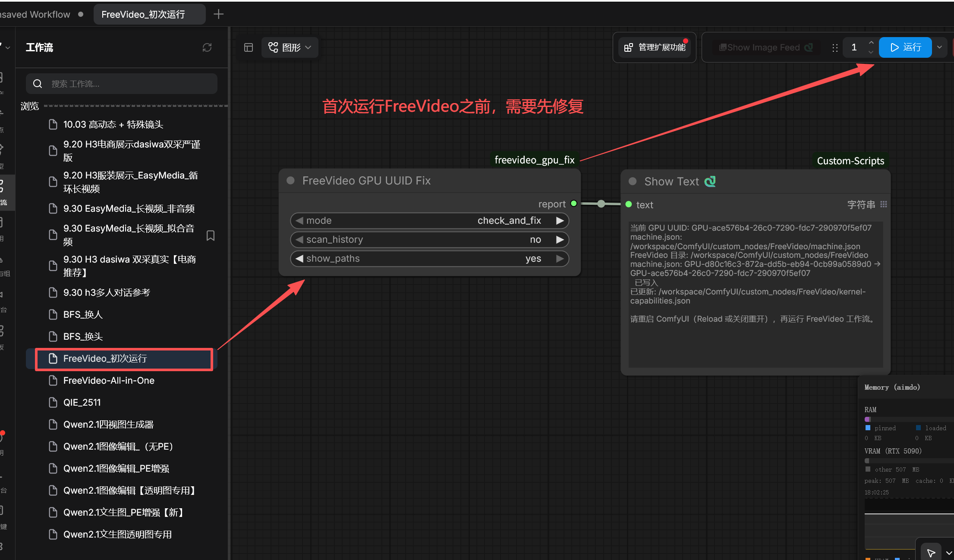Collapse Show Text node dot
The height and width of the screenshot is (560, 954).
click(633, 181)
